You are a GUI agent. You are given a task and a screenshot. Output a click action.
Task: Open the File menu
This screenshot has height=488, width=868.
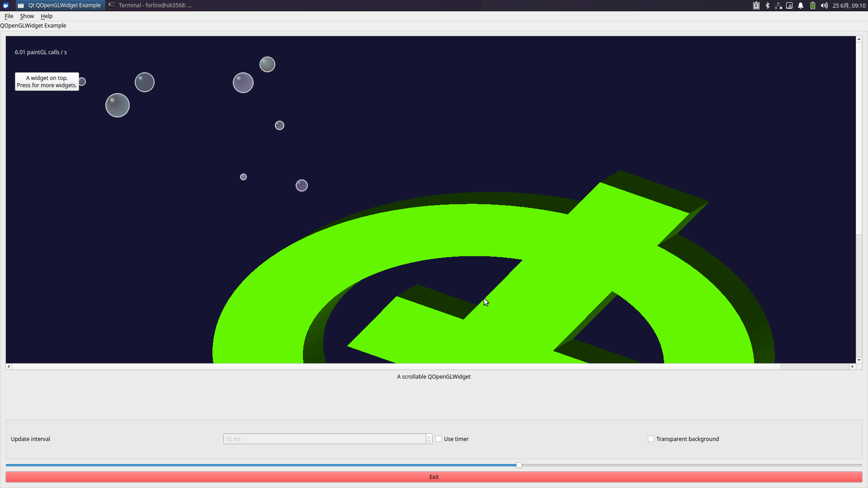tap(9, 16)
